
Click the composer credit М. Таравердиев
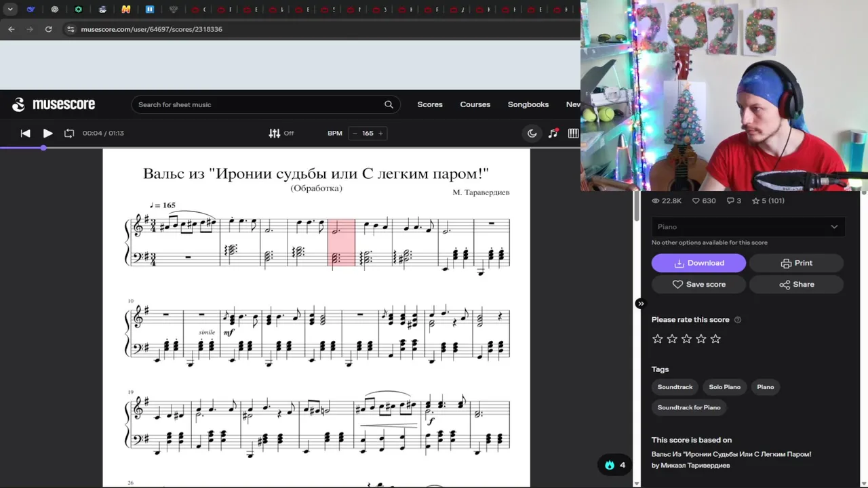[x=481, y=192]
